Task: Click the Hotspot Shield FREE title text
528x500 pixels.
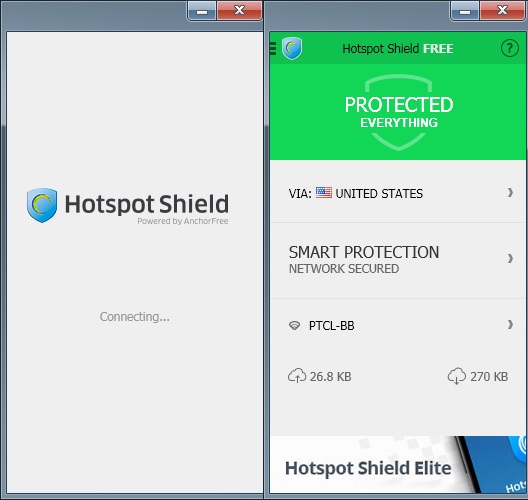Action: pyautogui.click(x=397, y=48)
